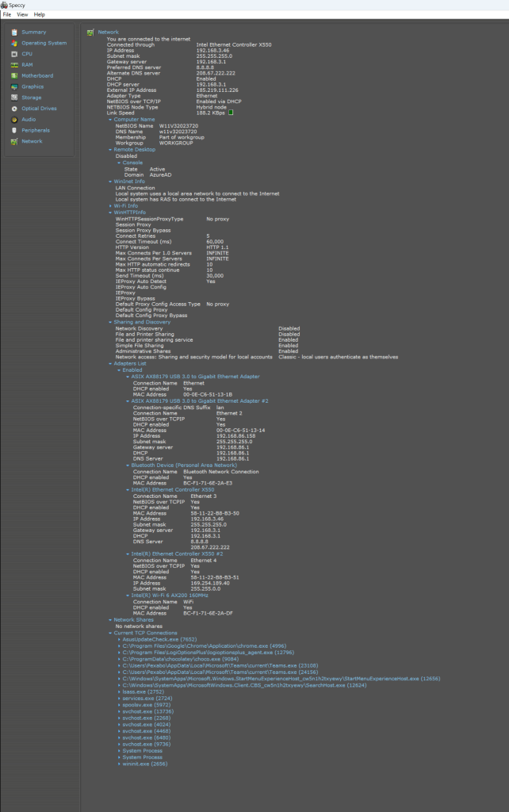
Task: Collapse the Adapters List section
Action: click(110, 363)
